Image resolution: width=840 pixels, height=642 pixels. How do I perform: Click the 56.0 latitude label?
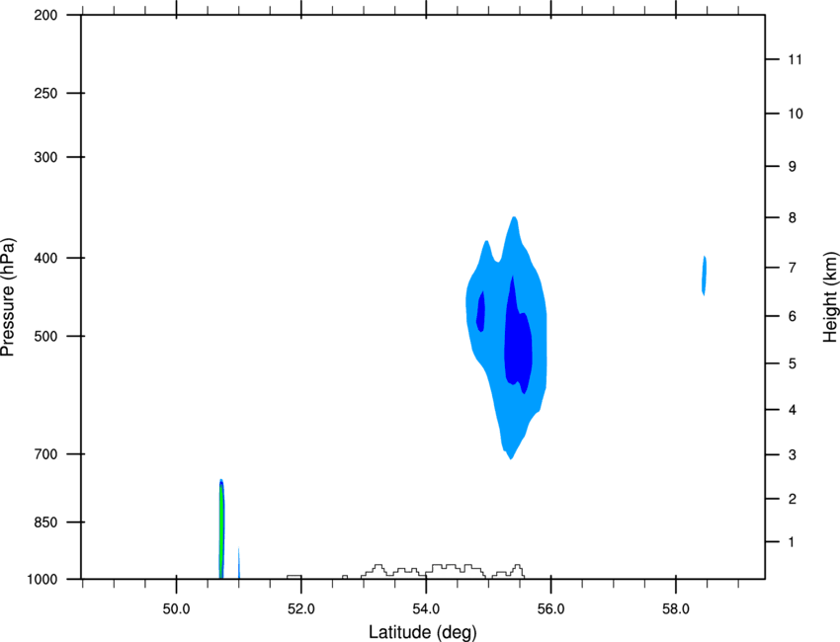tap(550, 609)
